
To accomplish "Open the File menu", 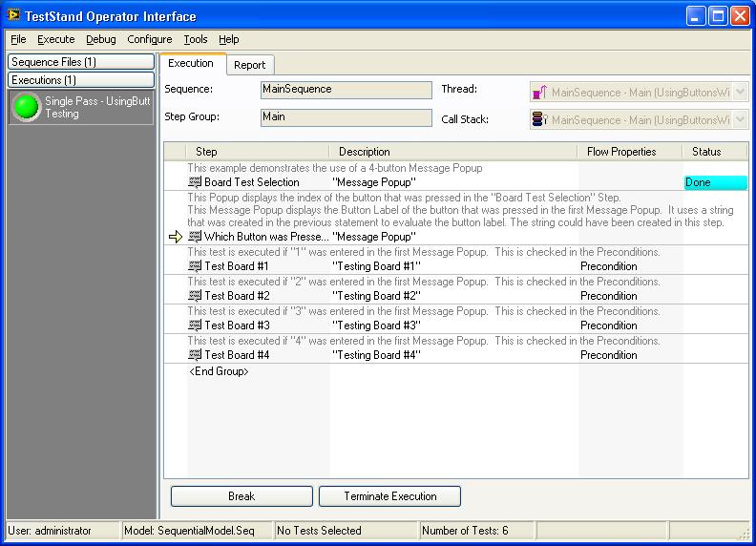I will pos(18,39).
